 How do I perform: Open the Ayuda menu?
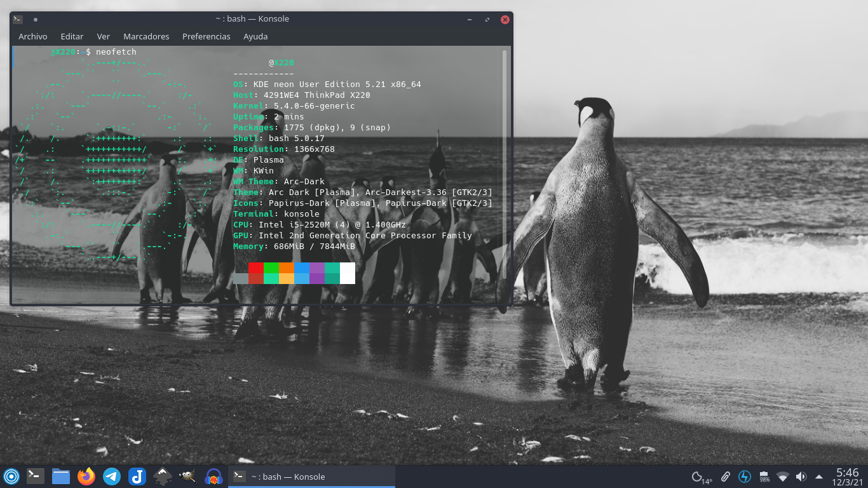pos(255,37)
